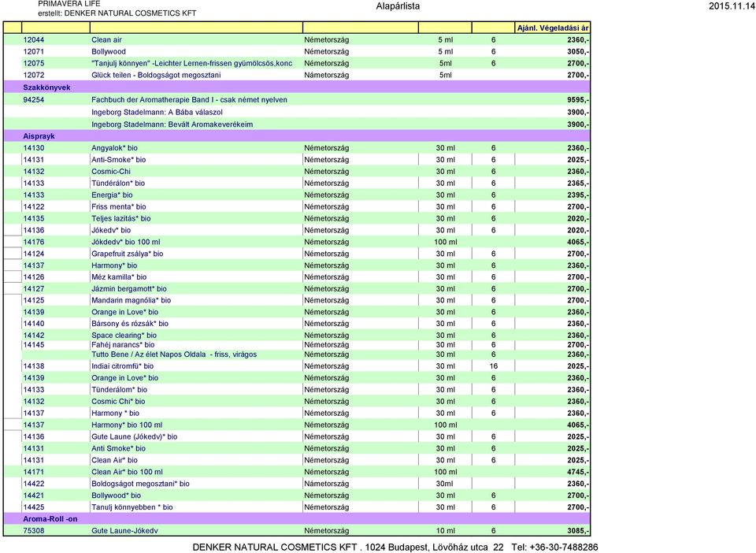Select price '9595,-'
Image resolution: width=756 pixels, height=553 pixels.
[x=578, y=100]
